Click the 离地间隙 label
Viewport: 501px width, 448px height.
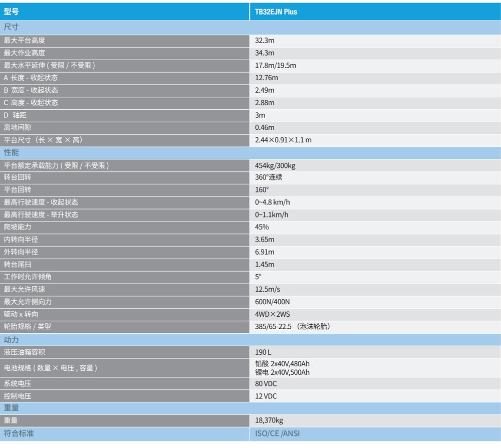tap(18, 127)
